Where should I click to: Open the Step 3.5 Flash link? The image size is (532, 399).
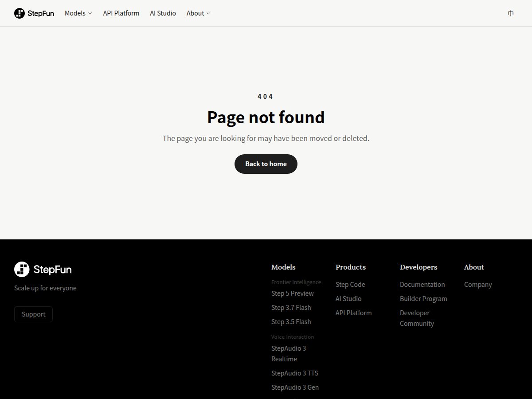[291, 322]
